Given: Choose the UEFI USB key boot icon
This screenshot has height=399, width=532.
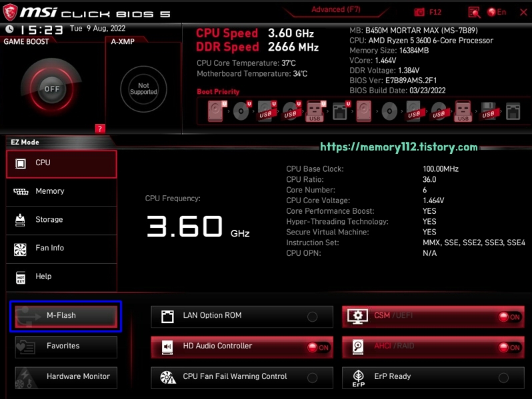Looking at the screenshot, I should [315, 111].
